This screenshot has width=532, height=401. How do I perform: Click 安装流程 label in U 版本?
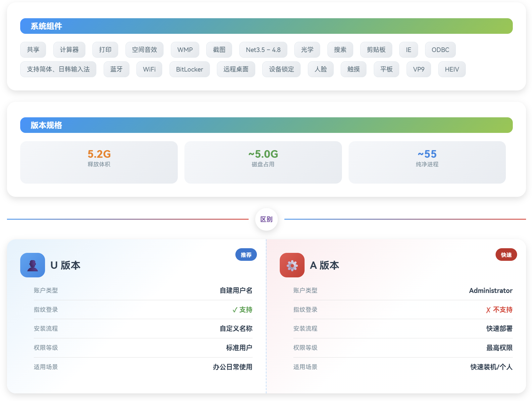click(46, 328)
